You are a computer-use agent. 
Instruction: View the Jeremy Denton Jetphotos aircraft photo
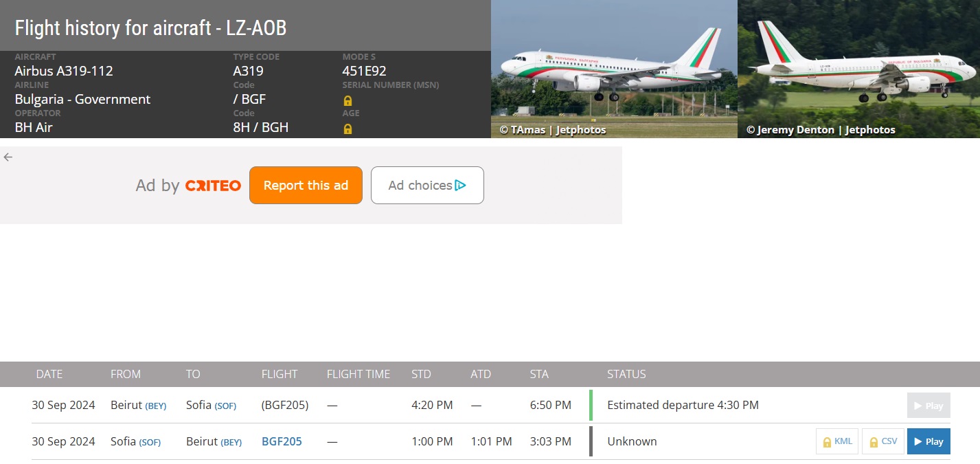[858, 69]
